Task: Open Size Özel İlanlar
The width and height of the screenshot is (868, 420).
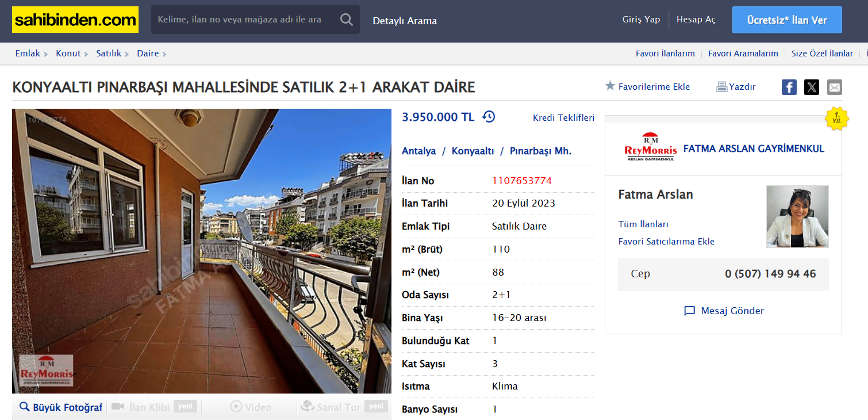Action: [822, 54]
